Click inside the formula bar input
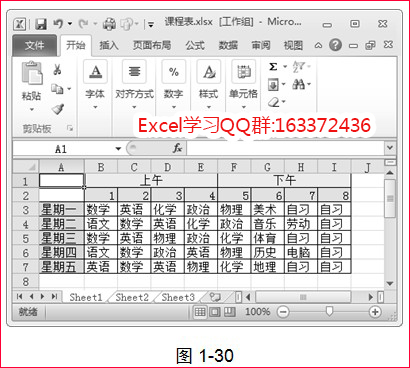Screen dimensions: 410x368 (285, 148)
